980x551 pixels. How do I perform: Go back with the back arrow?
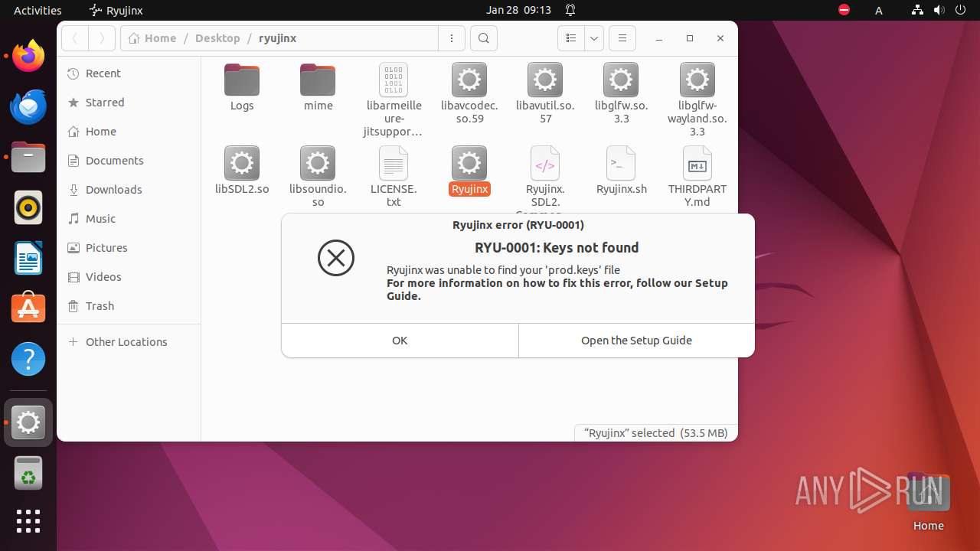[75, 38]
